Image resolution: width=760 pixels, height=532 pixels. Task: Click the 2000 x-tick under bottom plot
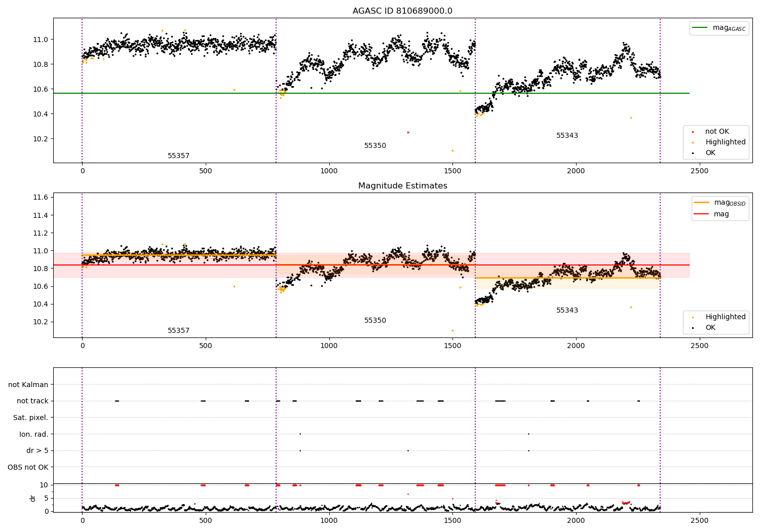[x=576, y=520]
